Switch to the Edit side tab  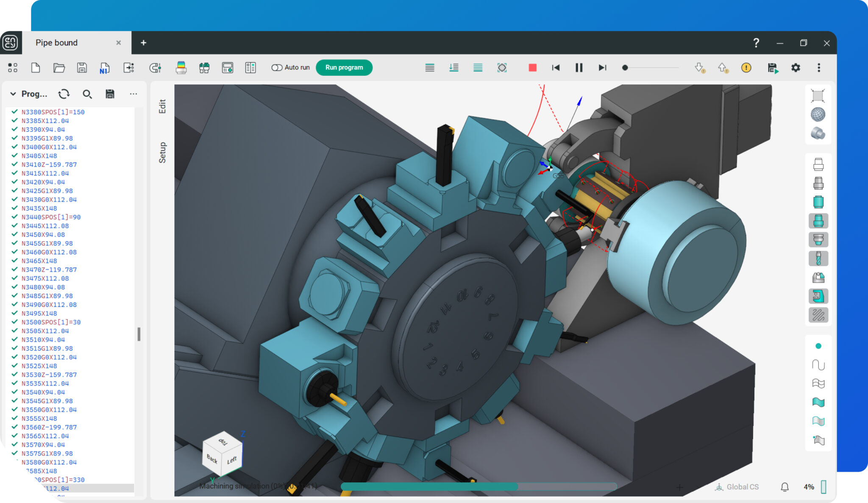(162, 106)
